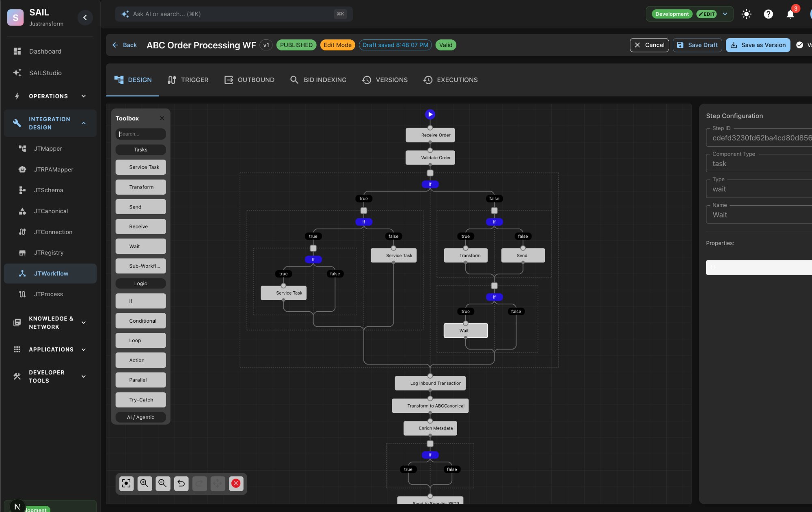The width and height of the screenshot is (812, 512).
Task: Click the Cancel button
Action: (649, 45)
